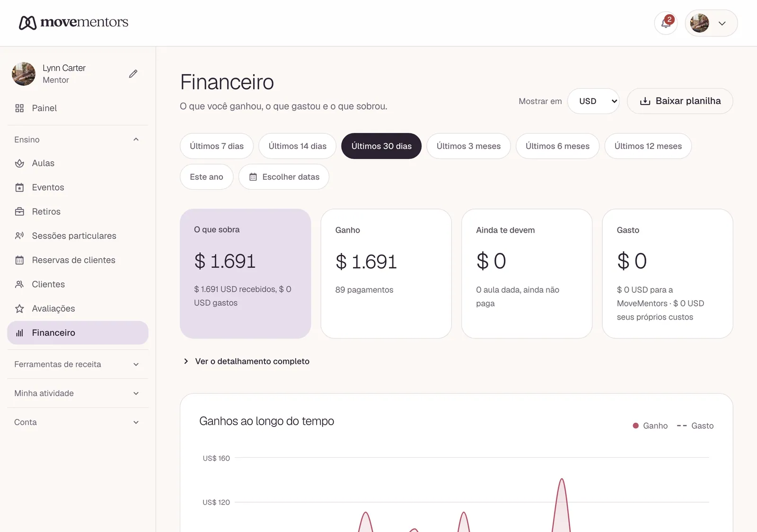Click the Ainda te devem card
The height and width of the screenshot is (532, 757).
[x=527, y=274]
